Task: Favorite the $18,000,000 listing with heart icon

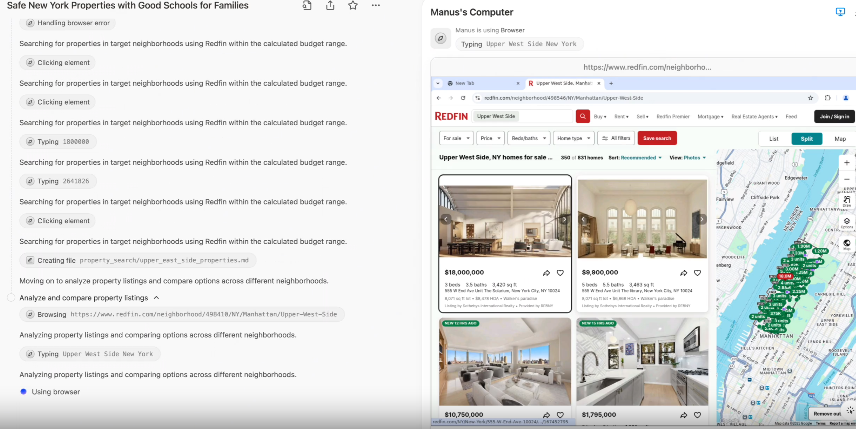Action: click(560, 272)
